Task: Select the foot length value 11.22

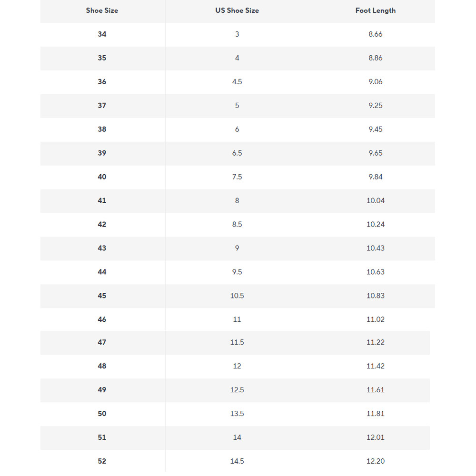Action: 376,343
